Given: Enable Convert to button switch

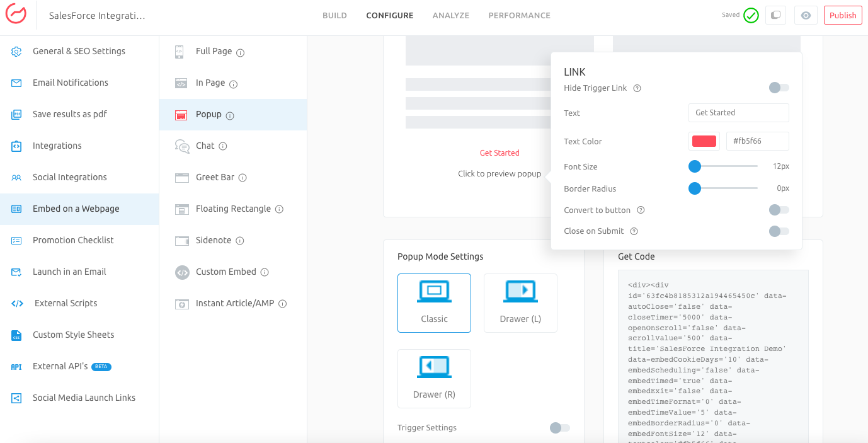Looking at the screenshot, I should coord(779,210).
